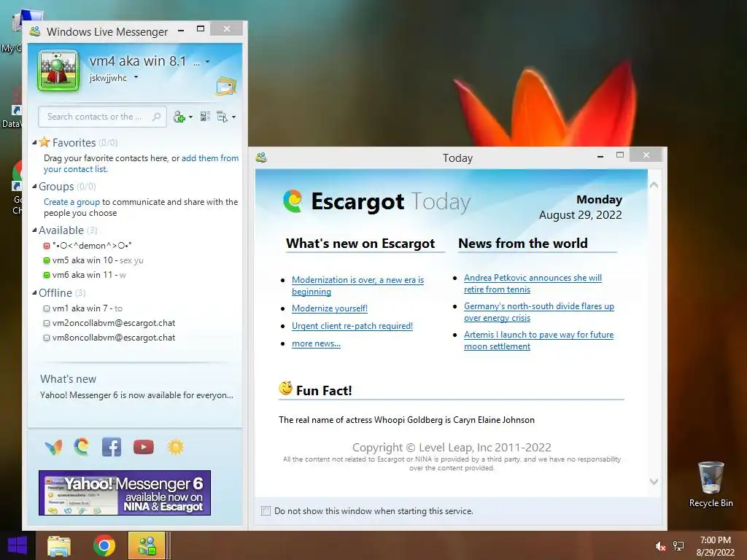This screenshot has width=747, height=560.
Task: Click the YouTube icon
Action: coord(144,447)
